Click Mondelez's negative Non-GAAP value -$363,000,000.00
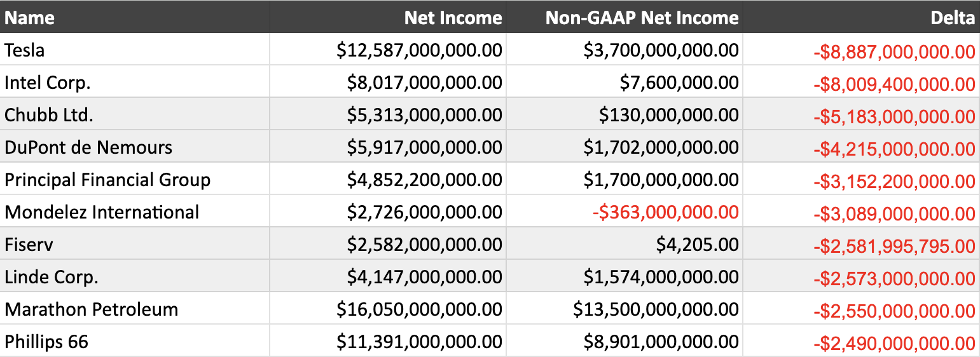The height and width of the screenshot is (357, 980). [x=665, y=212]
